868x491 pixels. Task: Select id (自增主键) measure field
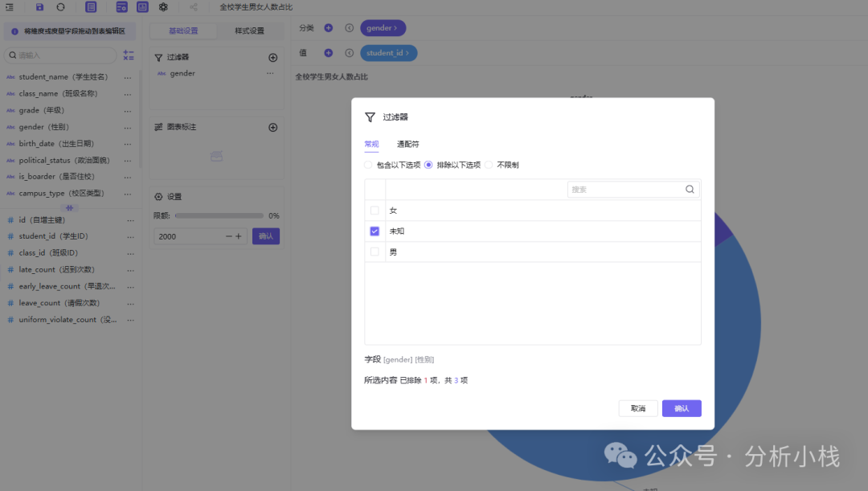point(42,219)
